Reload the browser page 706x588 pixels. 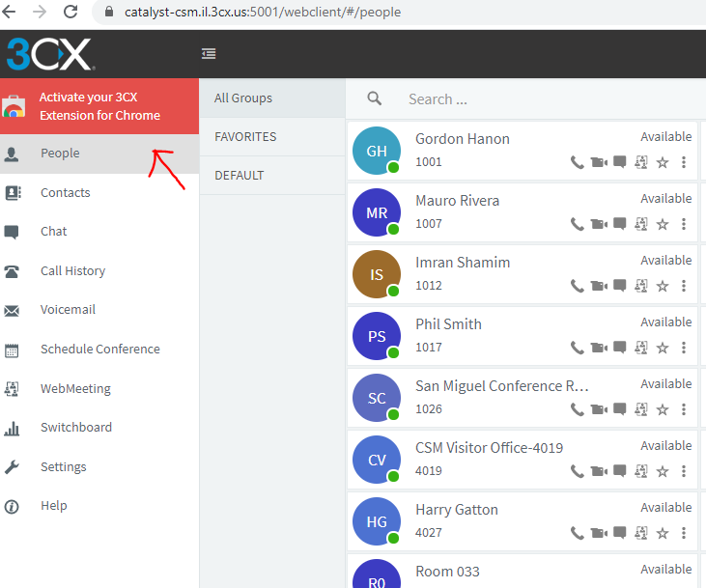[x=71, y=12]
